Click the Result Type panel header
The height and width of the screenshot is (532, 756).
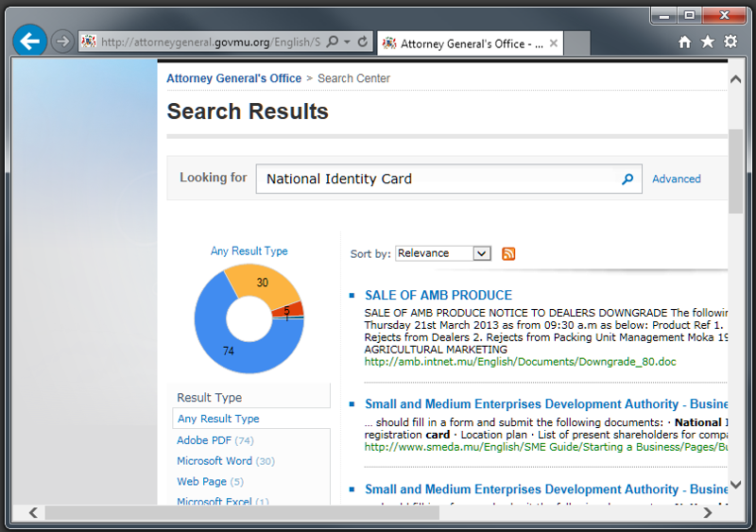point(209,398)
